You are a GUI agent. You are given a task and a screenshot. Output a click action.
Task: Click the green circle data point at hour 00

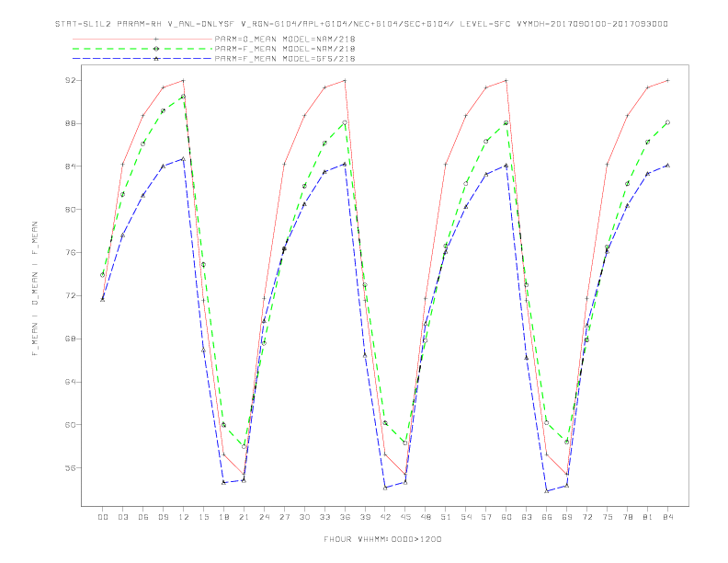(103, 275)
